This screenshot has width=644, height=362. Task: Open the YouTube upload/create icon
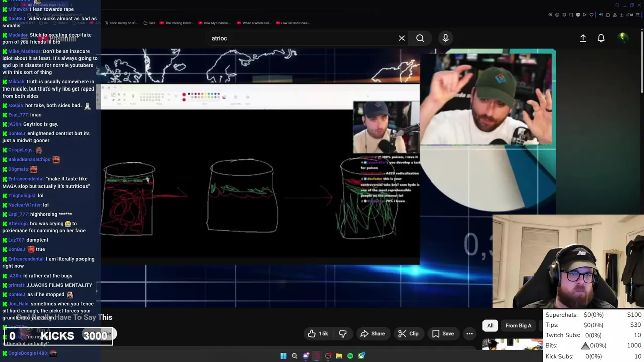click(583, 38)
